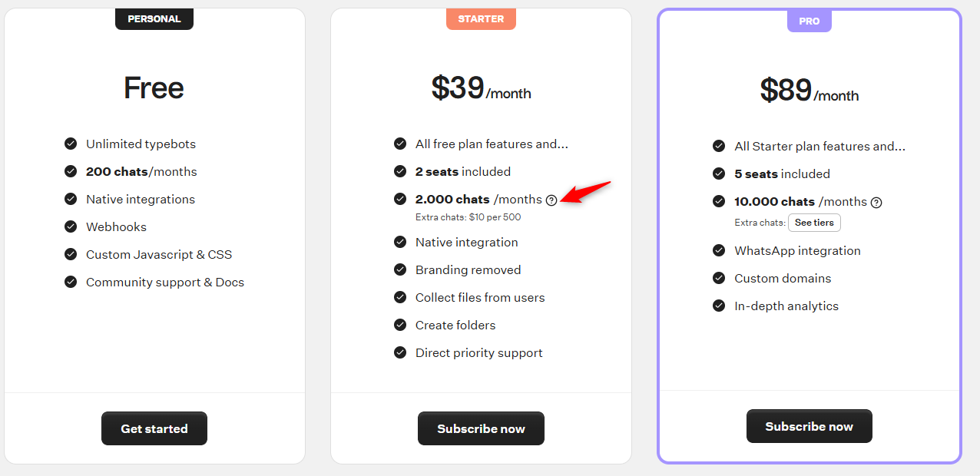Click checkmark icon beside Create folders
This screenshot has width=980, height=476.
[400, 325]
